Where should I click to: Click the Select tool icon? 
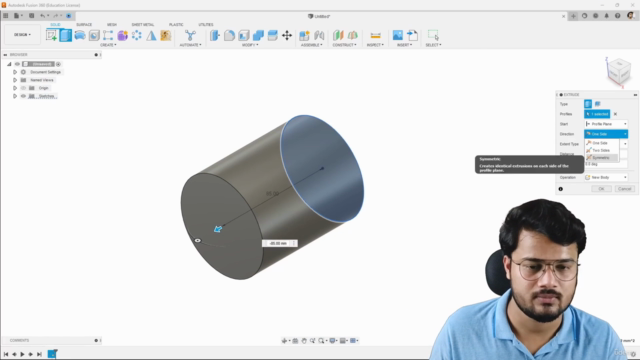(433, 36)
